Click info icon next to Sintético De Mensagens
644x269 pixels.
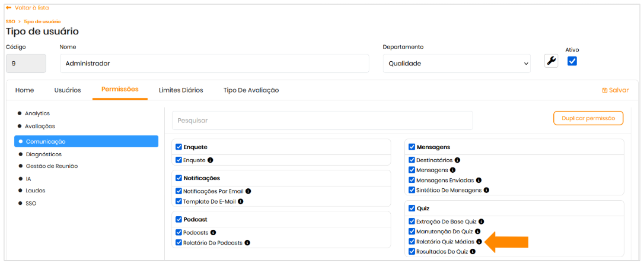tap(486, 190)
